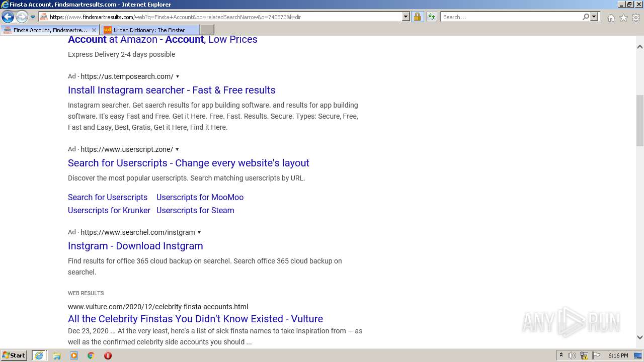The width and height of the screenshot is (644, 362).
Task: Click the vertical scrollbar thumb
Action: 640,121
